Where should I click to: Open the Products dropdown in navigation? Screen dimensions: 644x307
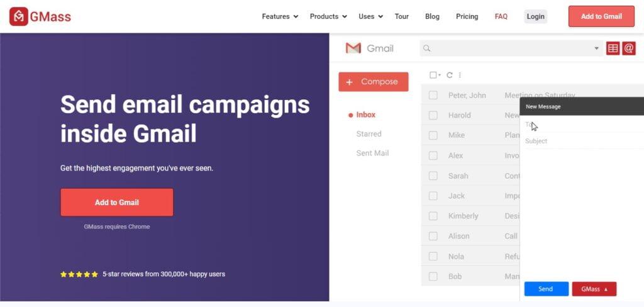coord(328,16)
